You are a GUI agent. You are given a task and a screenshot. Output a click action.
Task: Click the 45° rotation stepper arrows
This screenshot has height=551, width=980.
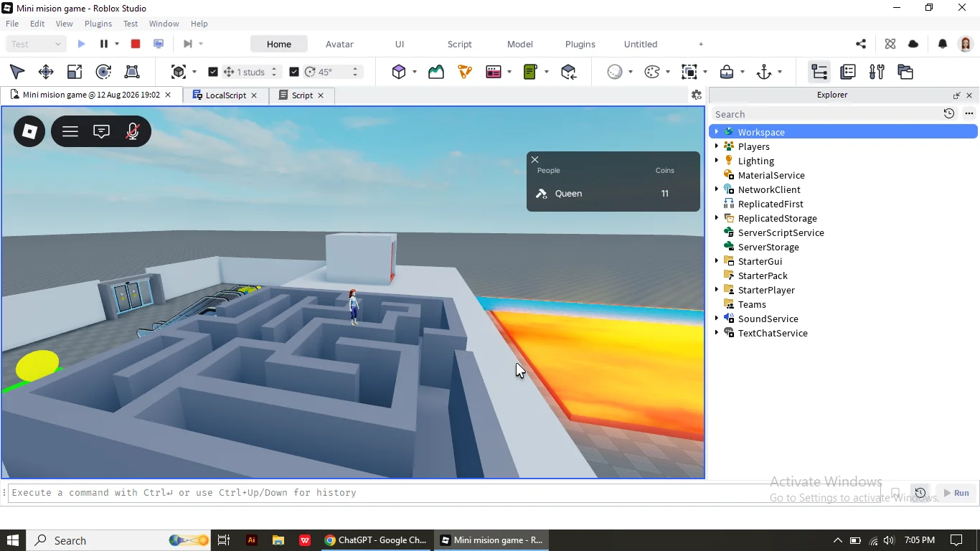355,72
